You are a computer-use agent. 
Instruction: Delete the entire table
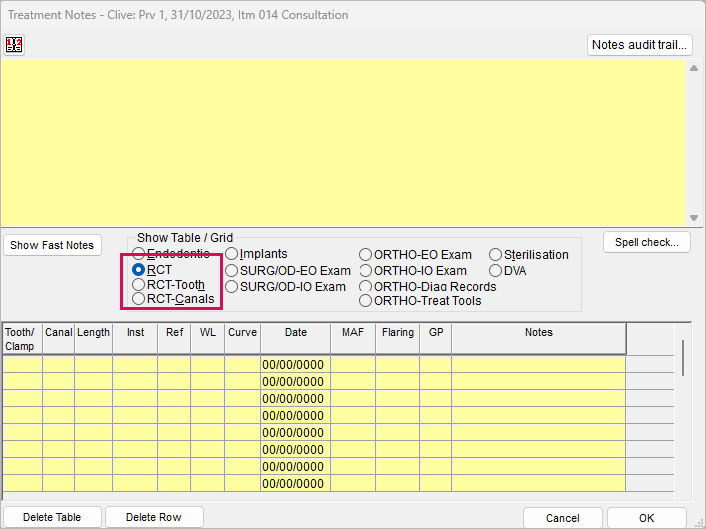tap(52, 517)
